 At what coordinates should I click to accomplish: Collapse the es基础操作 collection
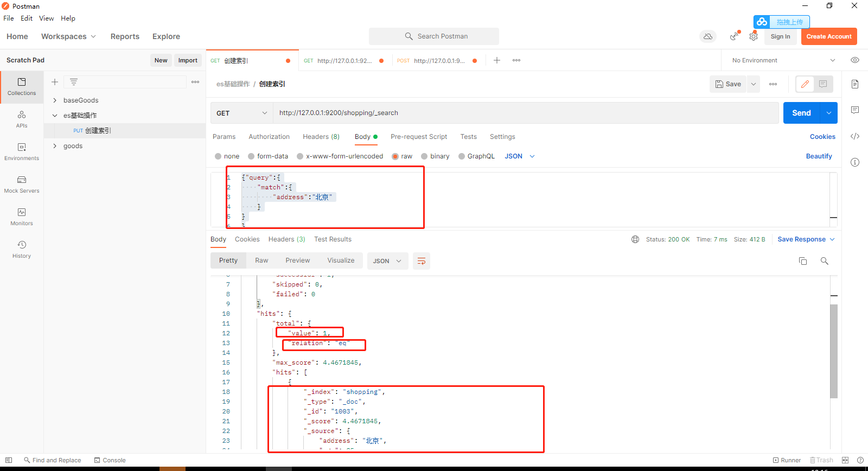[55, 116]
